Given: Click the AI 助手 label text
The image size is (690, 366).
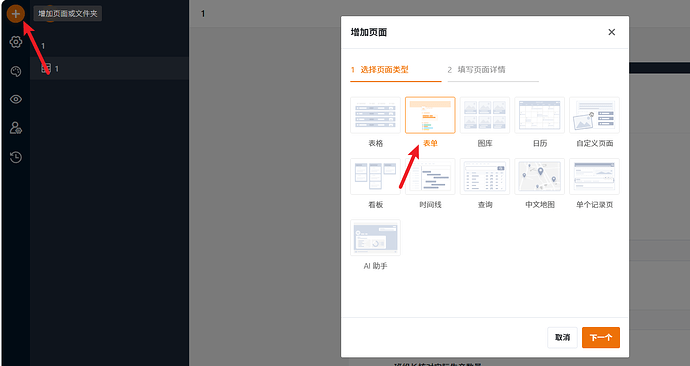Looking at the screenshot, I should pos(375,266).
